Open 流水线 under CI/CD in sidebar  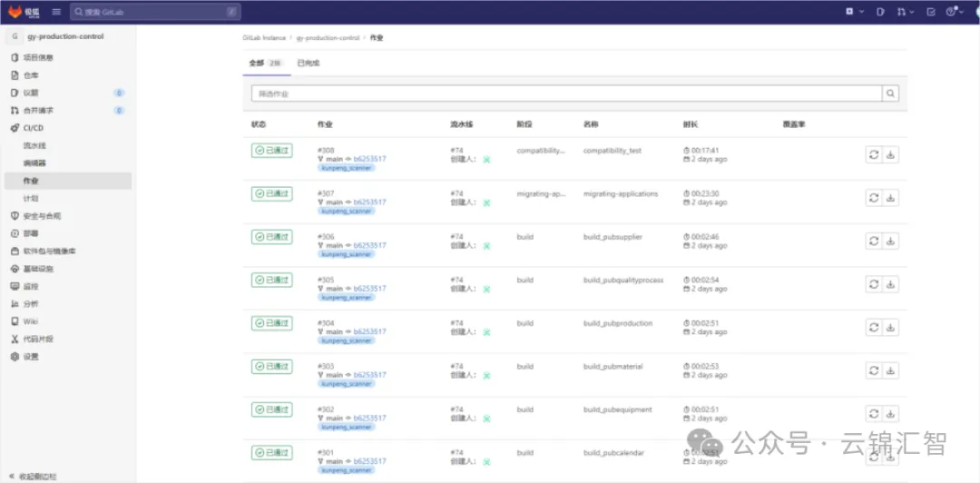pos(34,145)
